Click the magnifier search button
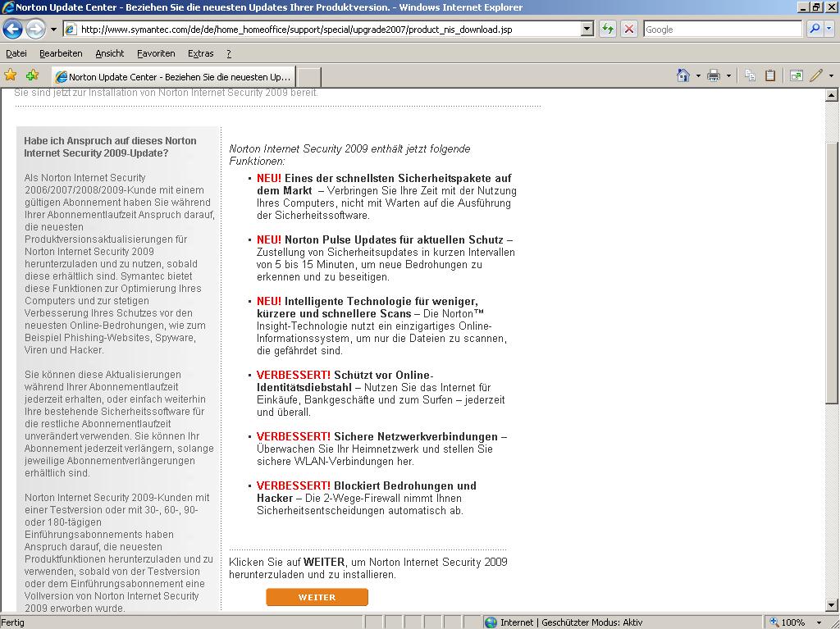840x629 pixels. [815, 29]
